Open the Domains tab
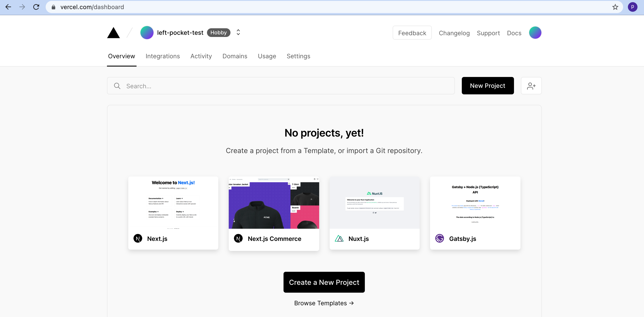Screen dimensions: 644x317 coord(235,56)
